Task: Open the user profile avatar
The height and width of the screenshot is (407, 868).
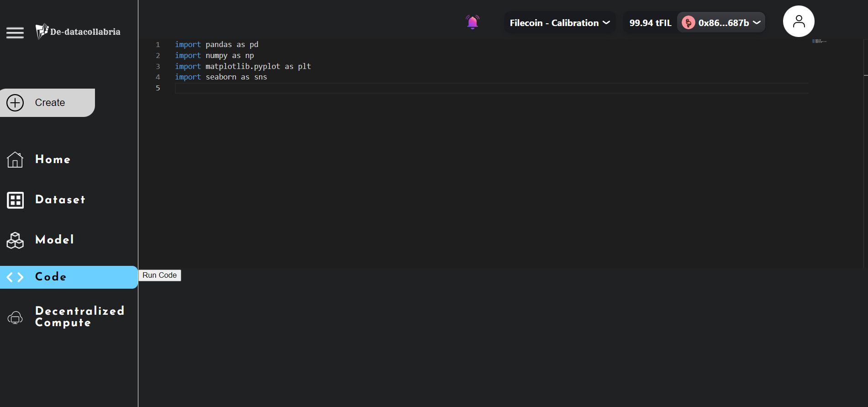Action: coord(799,21)
